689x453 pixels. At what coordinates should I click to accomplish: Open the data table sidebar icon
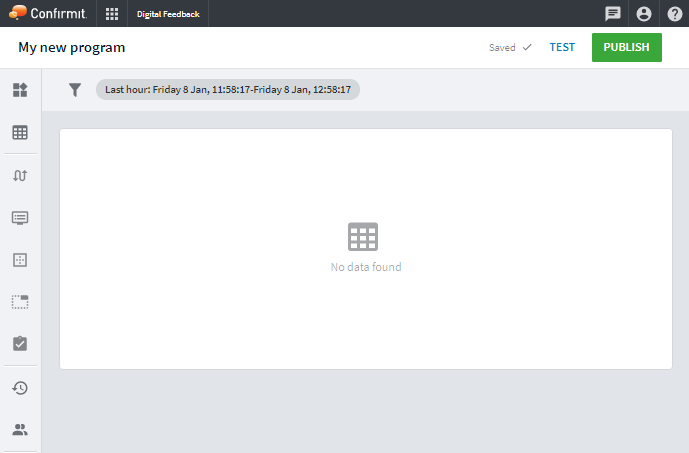click(x=20, y=132)
